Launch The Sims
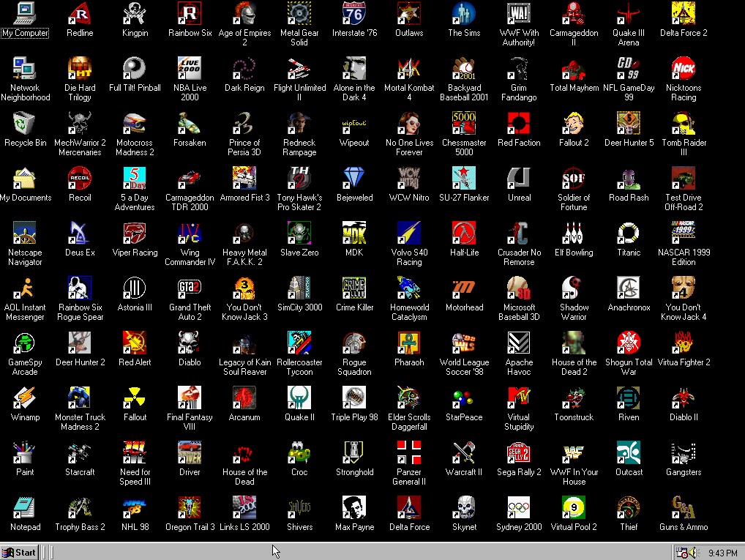 pyautogui.click(x=464, y=15)
